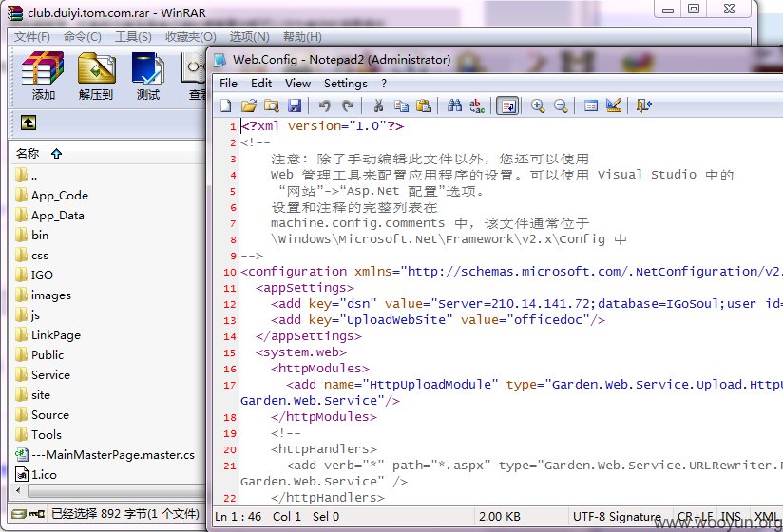This screenshot has width=783, height=532.
Task: Select the images folder in WinRAR
Action: (x=43, y=295)
